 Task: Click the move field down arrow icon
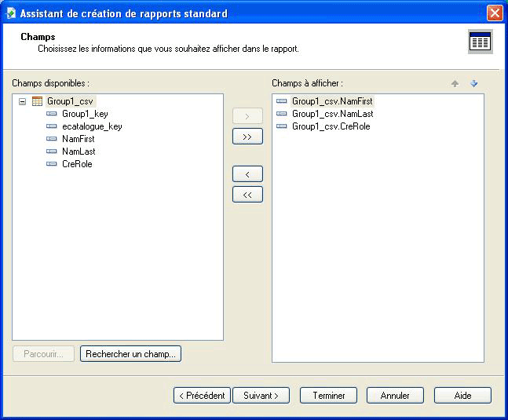click(x=473, y=83)
